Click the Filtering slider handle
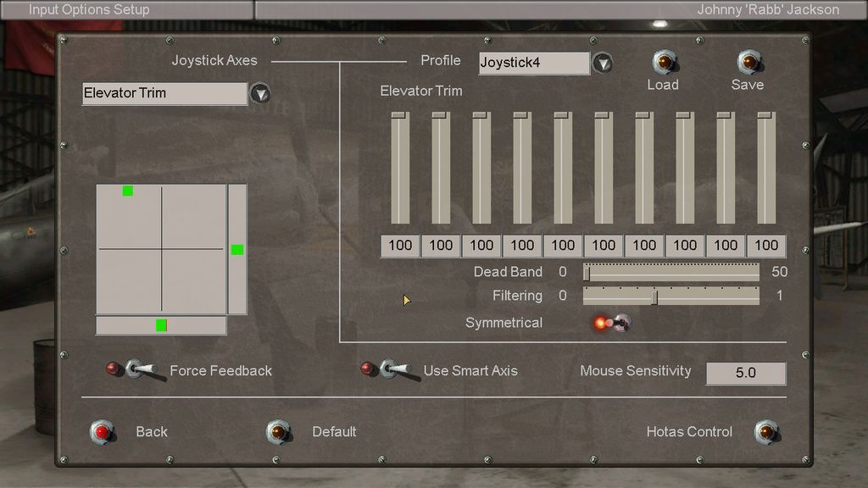This screenshot has width=868, height=488. (654, 297)
